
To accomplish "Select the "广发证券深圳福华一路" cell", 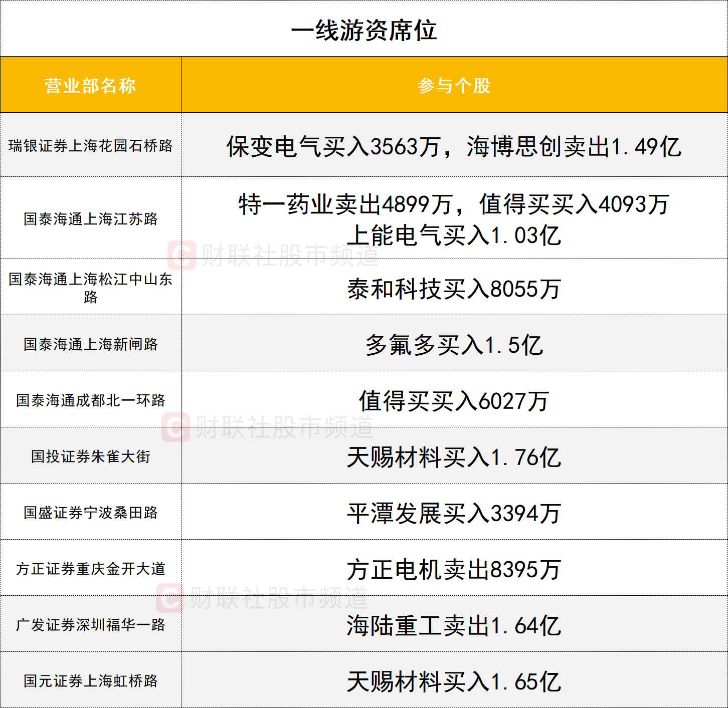I will coord(91,624).
